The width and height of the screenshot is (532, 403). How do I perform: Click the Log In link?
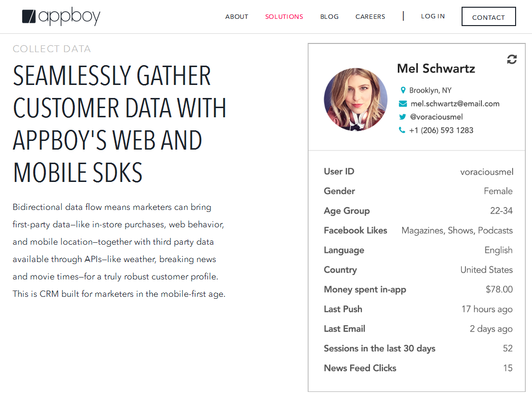click(x=433, y=16)
